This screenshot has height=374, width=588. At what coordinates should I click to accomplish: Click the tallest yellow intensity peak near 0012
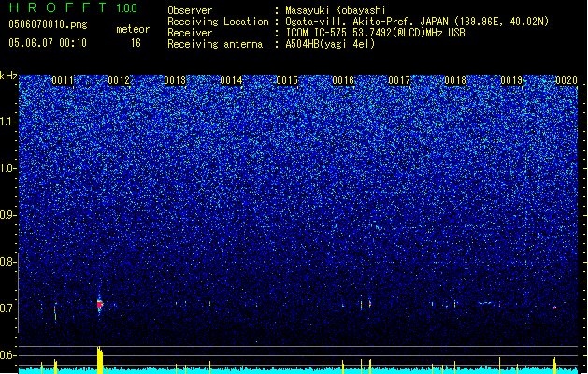click(100, 360)
